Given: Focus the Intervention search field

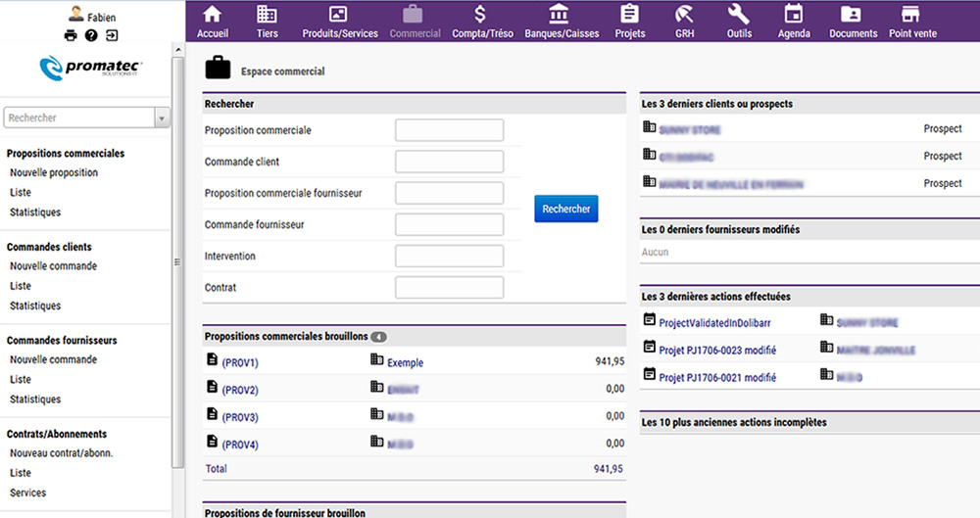Looking at the screenshot, I should pos(450,256).
